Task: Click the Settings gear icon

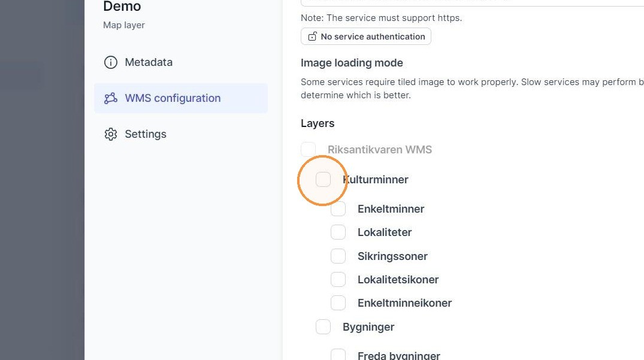Action: click(x=110, y=134)
